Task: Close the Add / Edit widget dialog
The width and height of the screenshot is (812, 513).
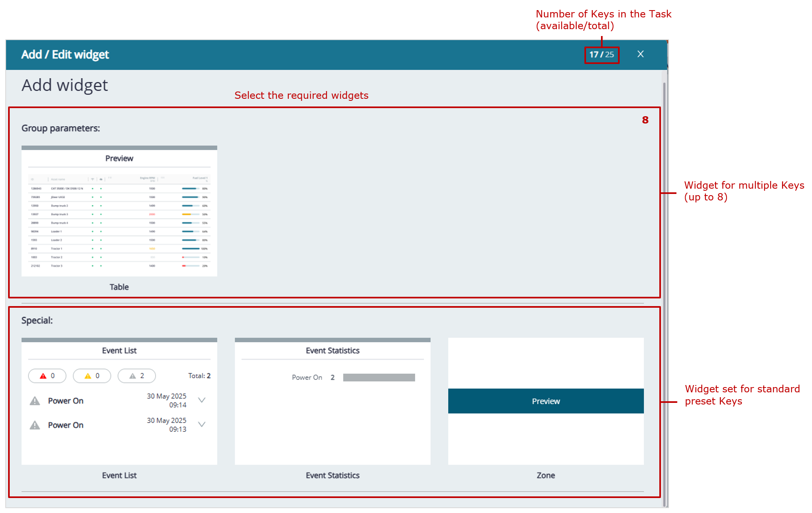Action: pyautogui.click(x=640, y=54)
